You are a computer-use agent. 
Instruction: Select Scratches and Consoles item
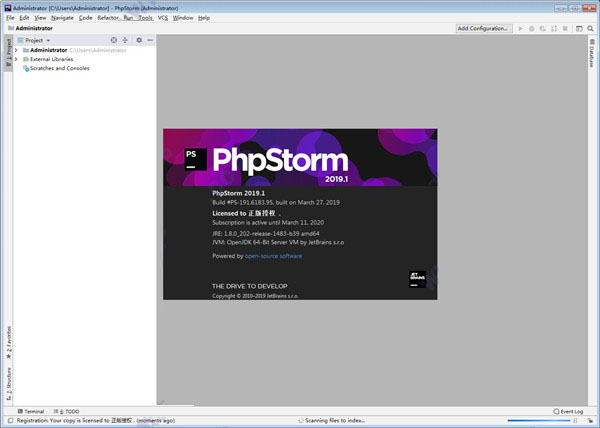coord(59,68)
